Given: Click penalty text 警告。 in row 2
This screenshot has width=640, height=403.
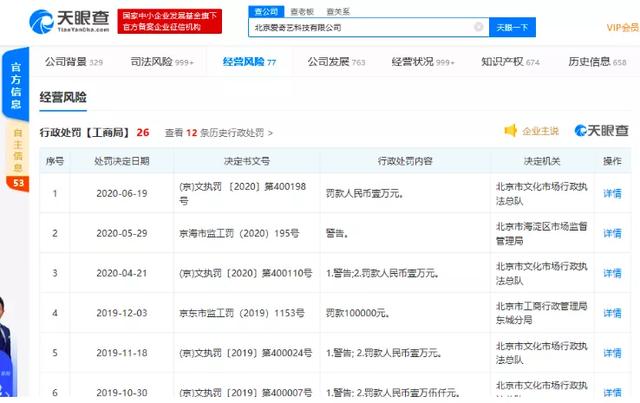Looking at the screenshot, I should [337, 233].
